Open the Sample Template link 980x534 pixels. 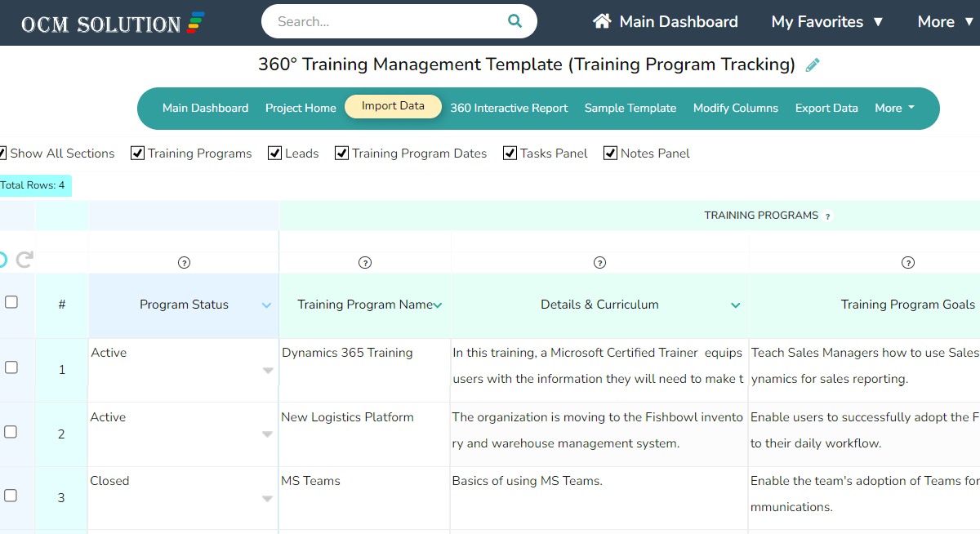[630, 108]
